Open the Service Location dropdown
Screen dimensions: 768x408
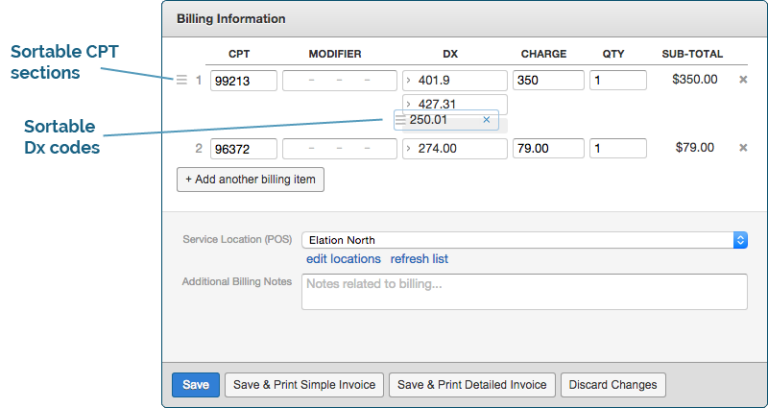click(x=525, y=240)
